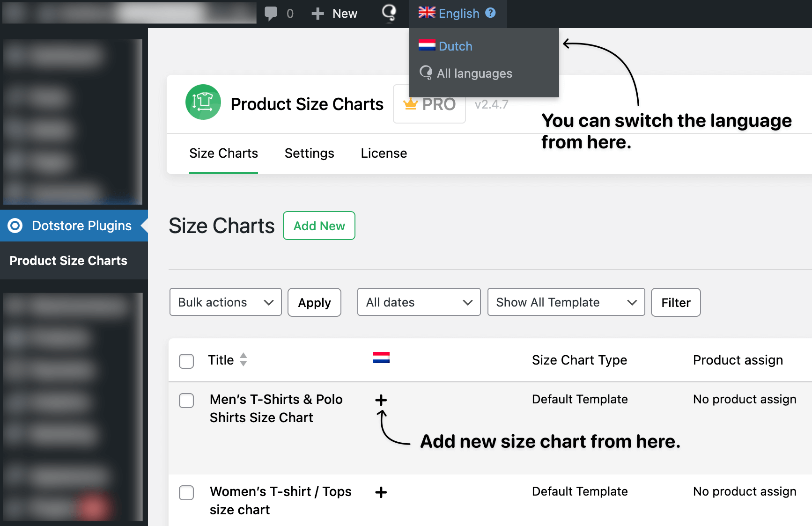Sort the table by Title column
Image resolution: width=812 pixels, height=526 pixels.
[x=243, y=360]
